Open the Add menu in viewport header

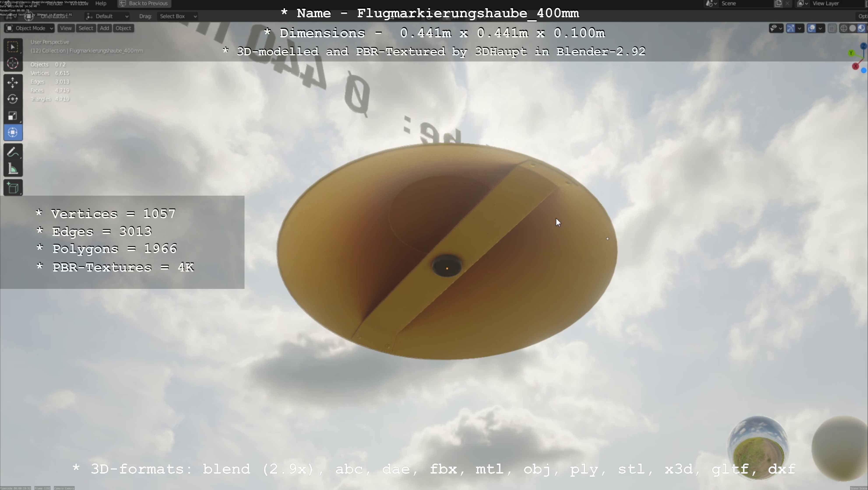pos(104,28)
